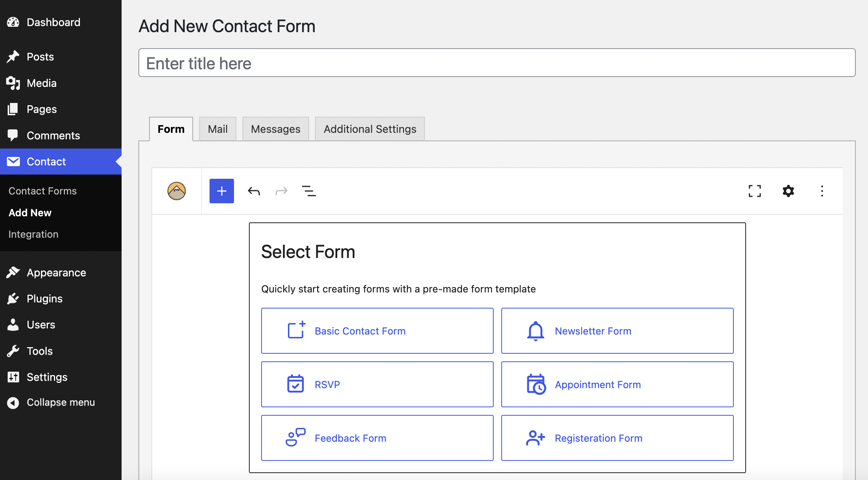
Task: Switch to the Mail tab
Action: pyautogui.click(x=218, y=129)
